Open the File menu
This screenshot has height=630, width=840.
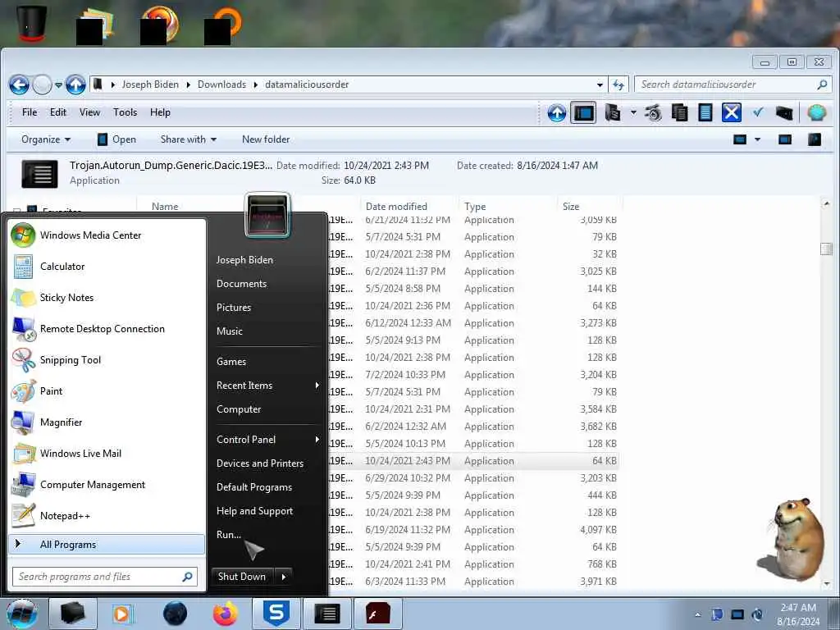click(30, 112)
